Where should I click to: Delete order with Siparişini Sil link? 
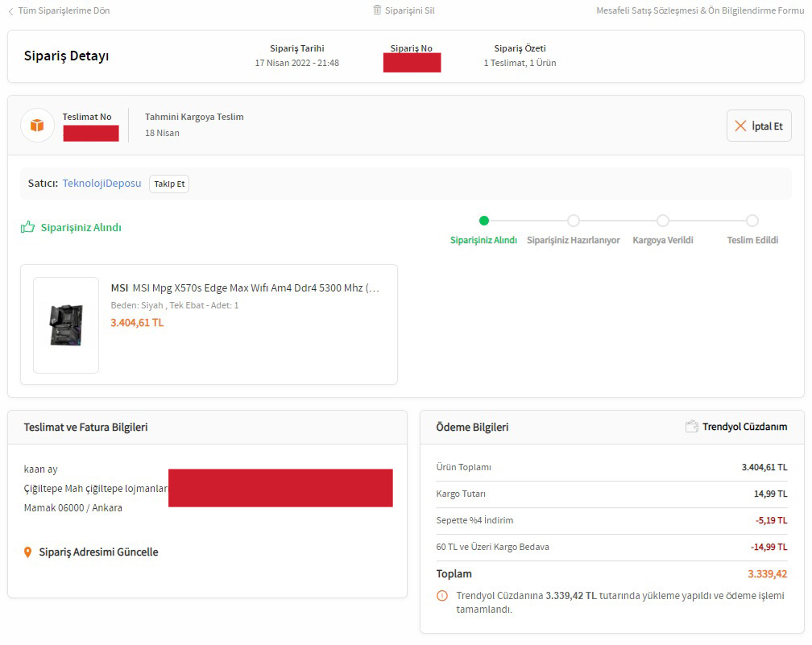click(x=409, y=10)
